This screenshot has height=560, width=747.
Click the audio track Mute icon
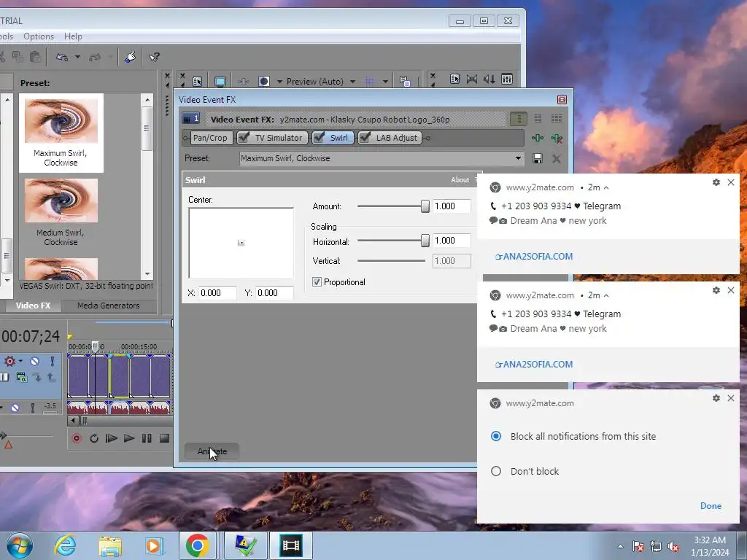[x=15, y=408]
